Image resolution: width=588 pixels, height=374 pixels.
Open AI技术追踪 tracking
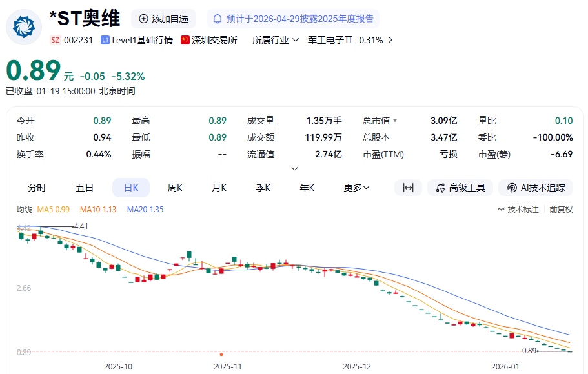(536, 188)
